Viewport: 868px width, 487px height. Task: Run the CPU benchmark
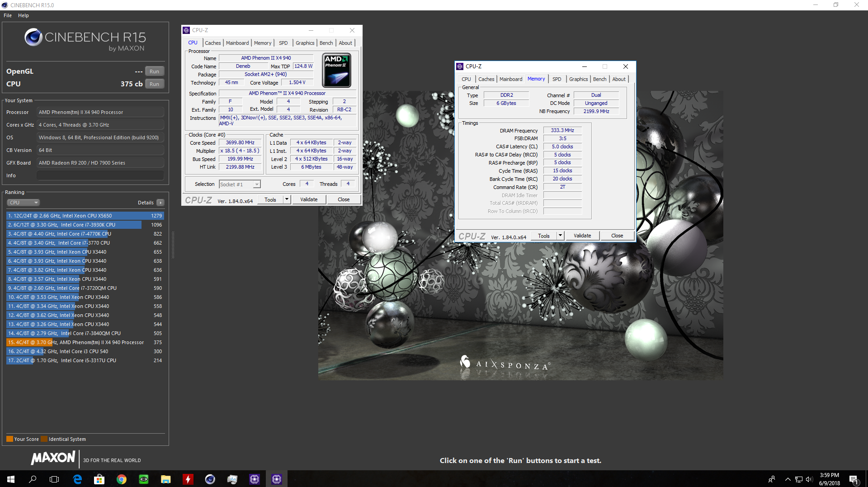[x=155, y=84]
